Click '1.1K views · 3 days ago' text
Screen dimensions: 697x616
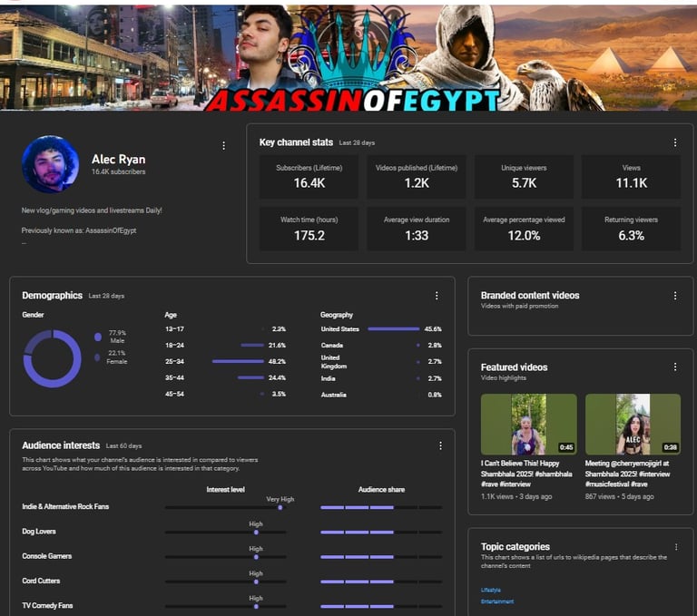pos(516,496)
